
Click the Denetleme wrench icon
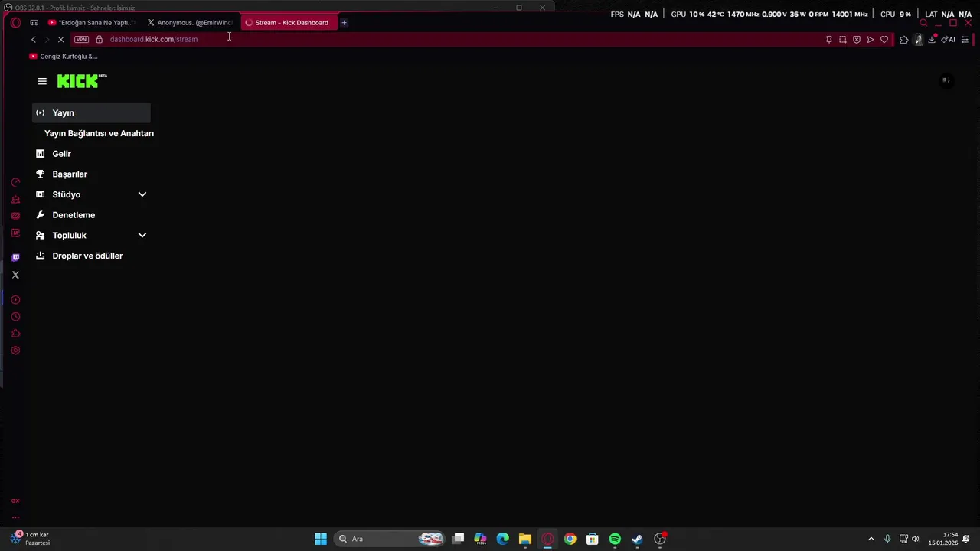[41, 215]
